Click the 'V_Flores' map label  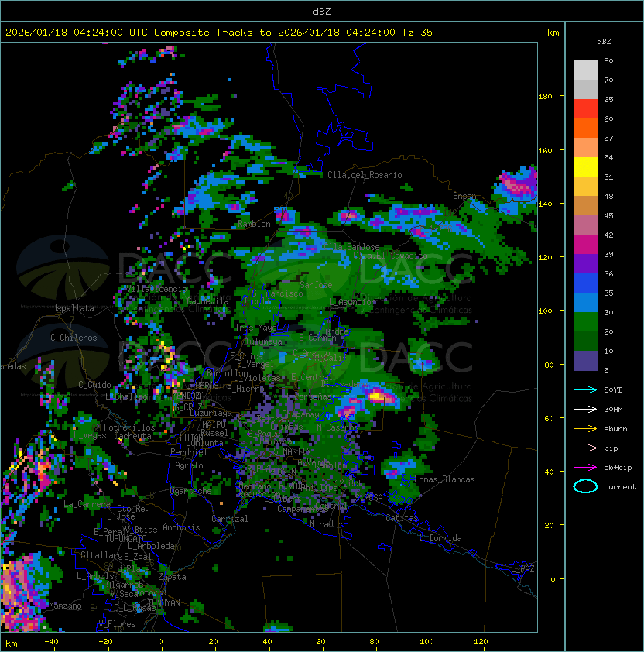coord(117,624)
